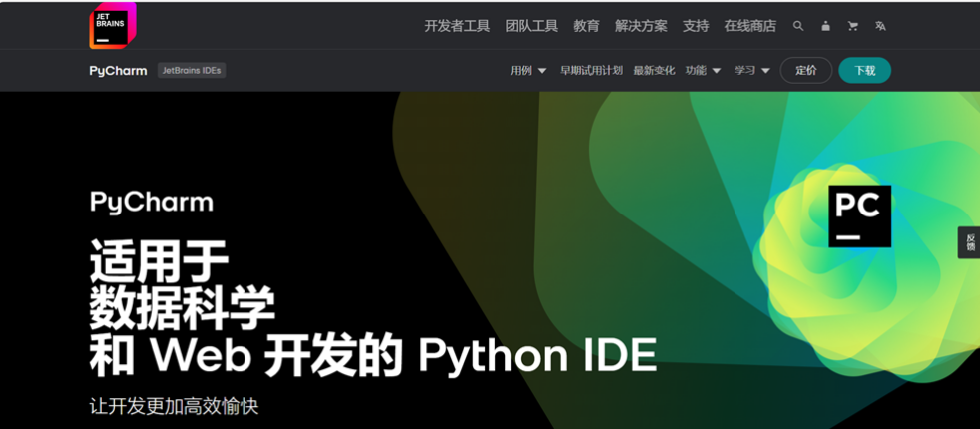Screen dimensions: 980x429
Task: Click the 适用于 heading line
Action: pyautogui.click(x=159, y=260)
